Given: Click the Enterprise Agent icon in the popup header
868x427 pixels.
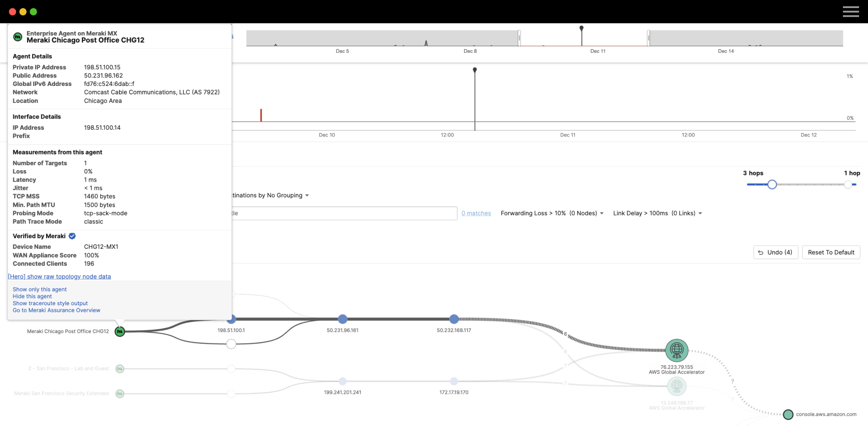Looking at the screenshot, I should (17, 37).
